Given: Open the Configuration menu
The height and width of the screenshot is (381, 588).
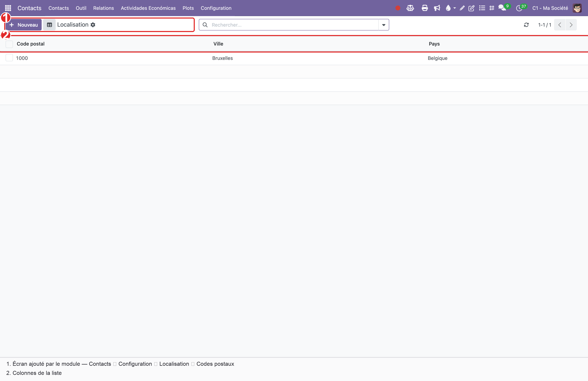Looking at the screenshot, I should [x=216, y=8].
